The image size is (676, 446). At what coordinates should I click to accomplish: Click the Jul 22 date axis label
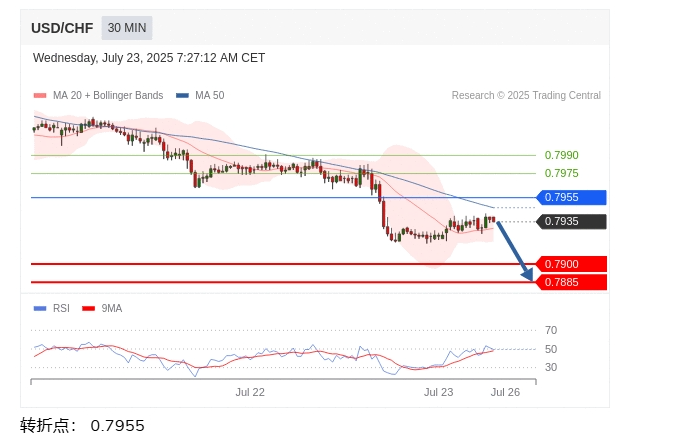pyautogui.click(x=250, y=392)
